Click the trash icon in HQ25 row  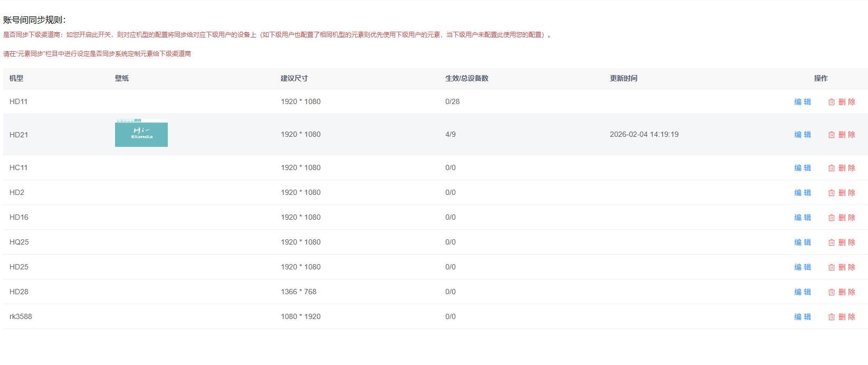tap(832, 242)
